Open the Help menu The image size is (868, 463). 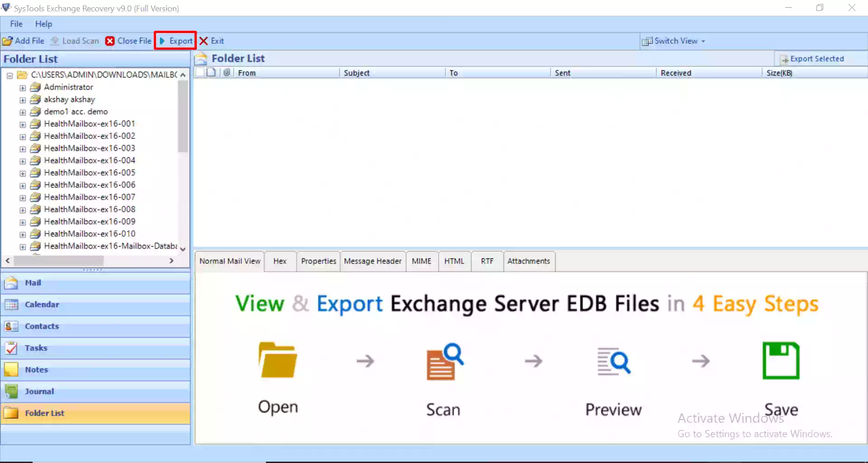point(43,24)
